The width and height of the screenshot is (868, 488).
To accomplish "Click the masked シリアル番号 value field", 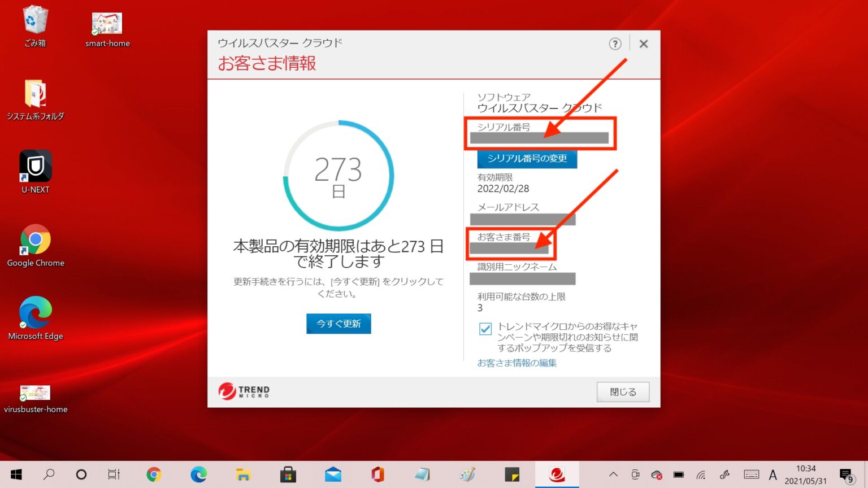I will pyautogui.click(x=539, y=138).
